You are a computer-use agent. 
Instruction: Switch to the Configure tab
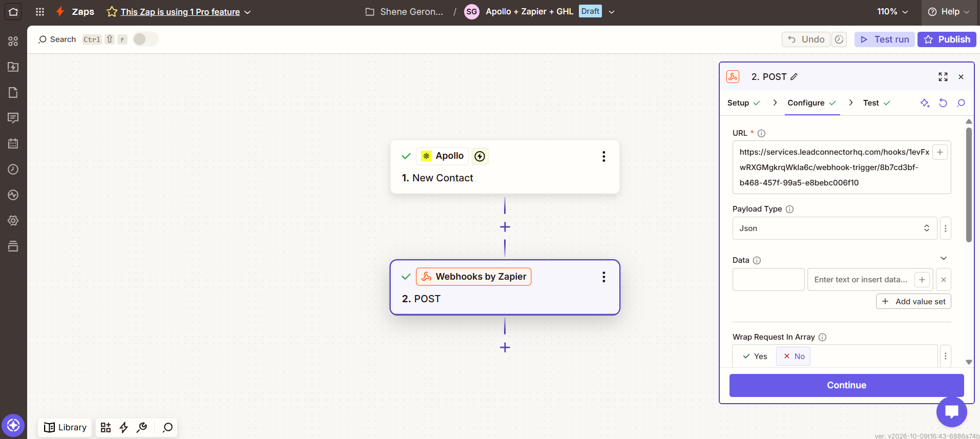pos(812,103)
